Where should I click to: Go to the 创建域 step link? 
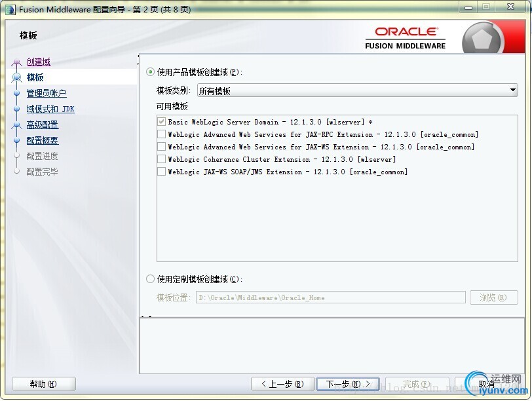[x=39, y=62]
